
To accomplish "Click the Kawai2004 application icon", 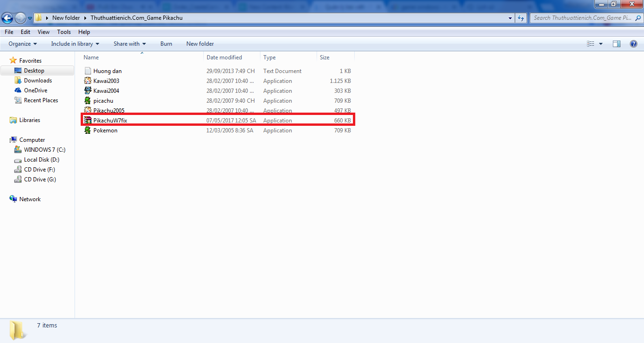I will click(88, 91).
